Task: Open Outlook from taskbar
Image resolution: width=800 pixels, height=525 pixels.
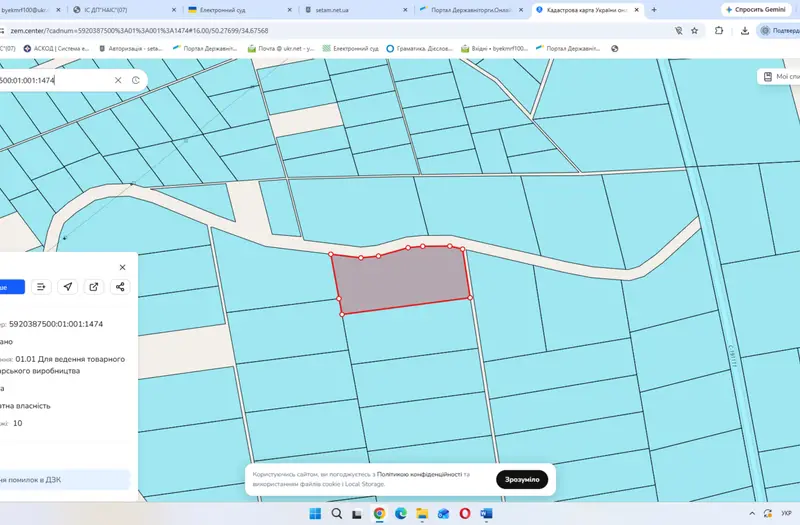Action: (443, 513)
